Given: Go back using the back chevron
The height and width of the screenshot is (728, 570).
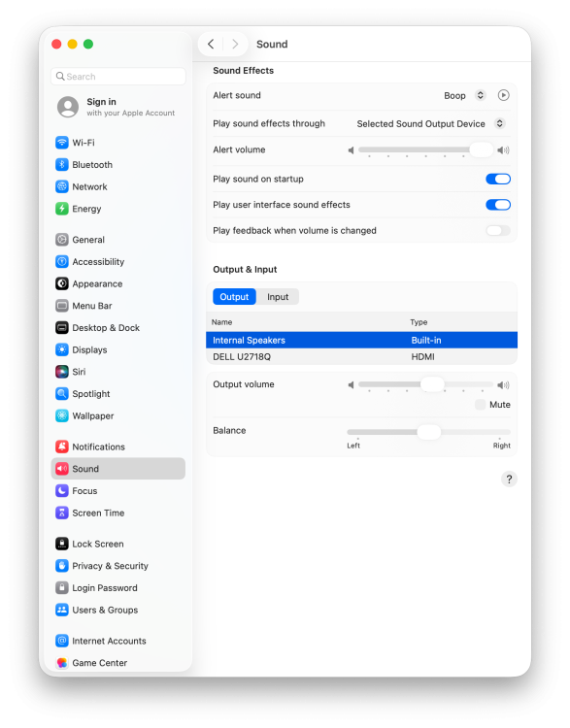Looking at the screenshot, I should [211, 44].
